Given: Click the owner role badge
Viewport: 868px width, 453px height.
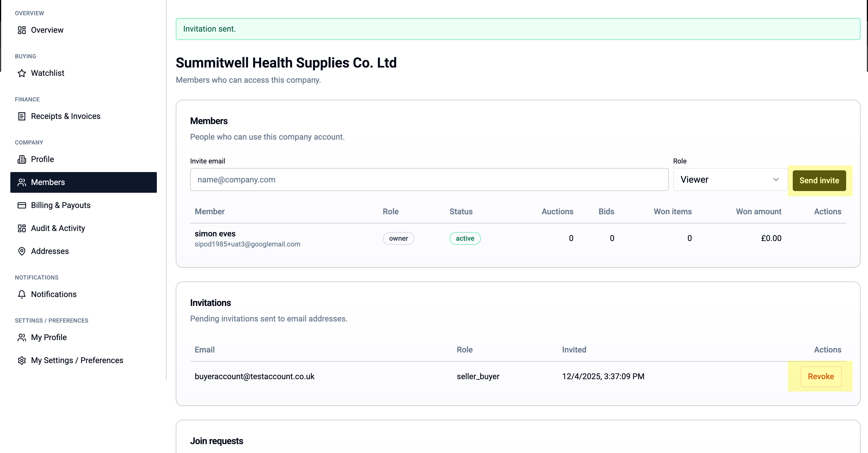Looking at the screenshot, I should 398,238.
